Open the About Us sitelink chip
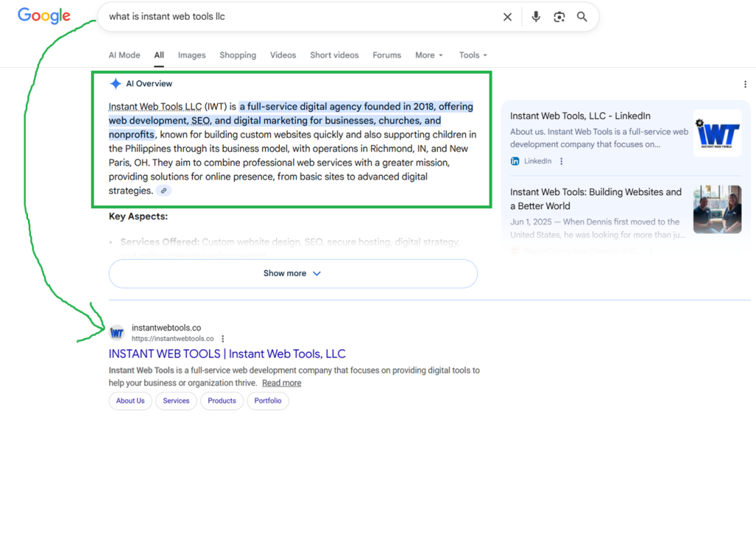This screenshot has height=550, width=756. (130, 401)
